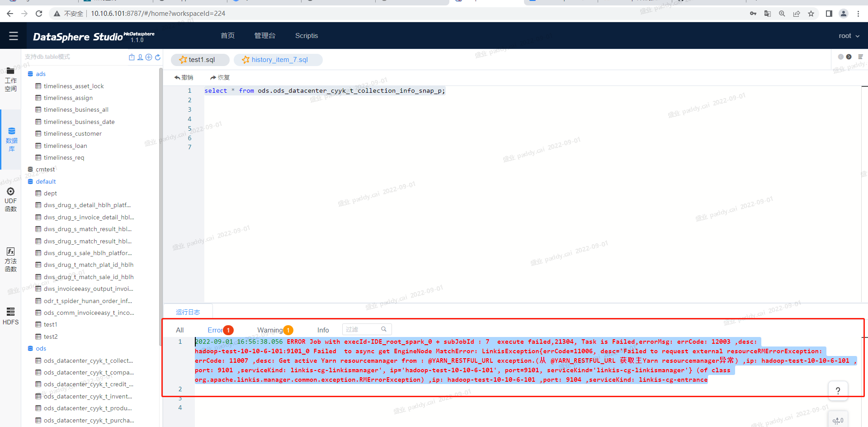868x427 pixels.
Task: Click the 恢复 redo button
Action: [220, 77]
